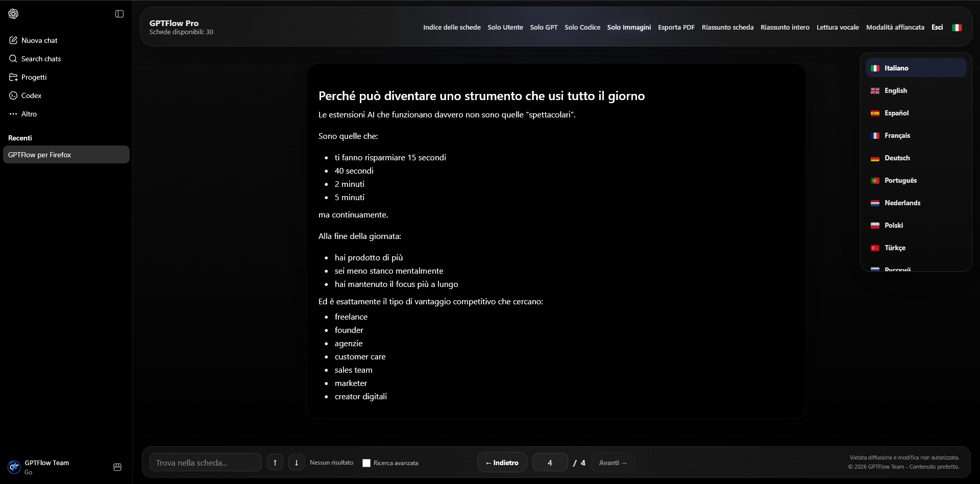Enable Modalità affiancata
Image resolution: width=980 pixels, height=484 pixels.
click(x=895, y=28)
